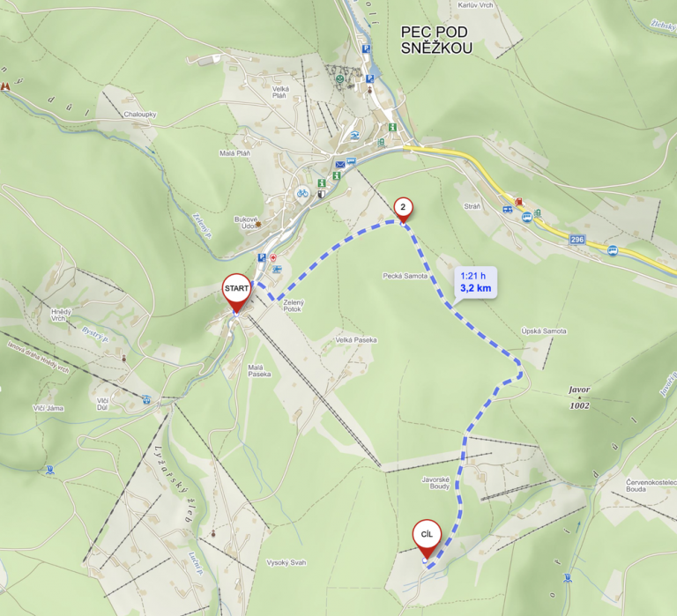Click the Pec pod Sněžkou town label
The width and height of the screenshot is (677, 616).
pyautogui.click(x=436, y=40)
